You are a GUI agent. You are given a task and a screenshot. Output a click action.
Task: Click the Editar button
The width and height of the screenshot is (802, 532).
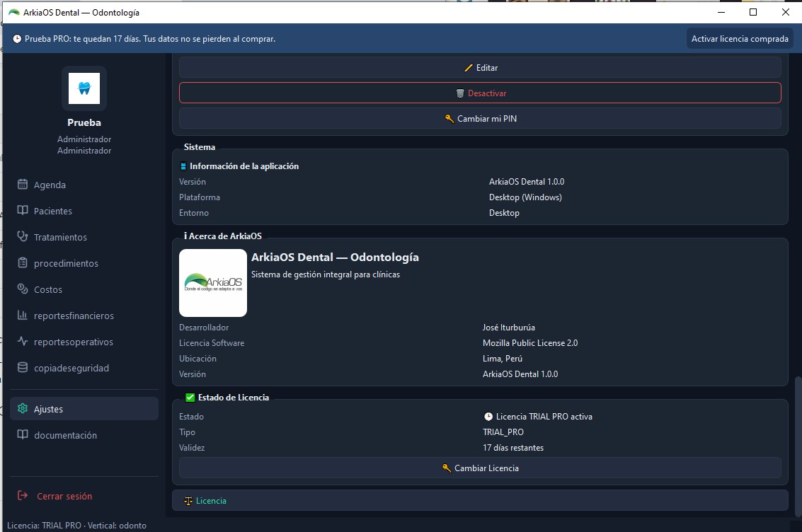coord(480,67)
